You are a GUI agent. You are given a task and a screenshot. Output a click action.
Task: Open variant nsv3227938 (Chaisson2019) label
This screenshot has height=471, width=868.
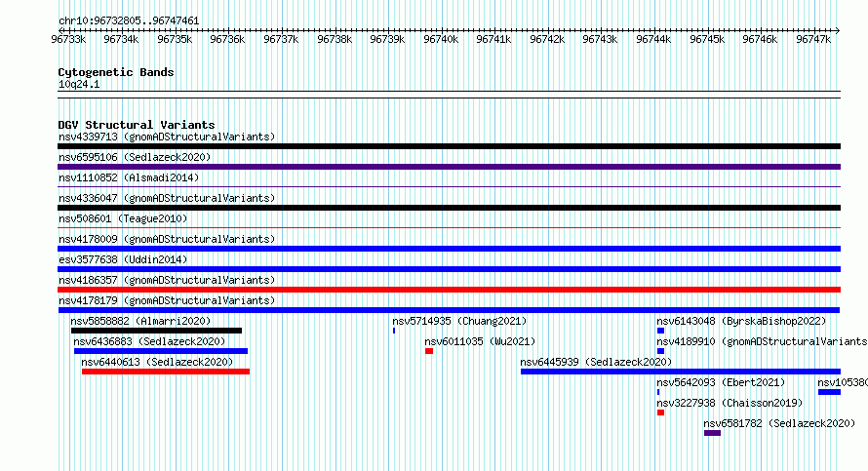tap(730, 403)
